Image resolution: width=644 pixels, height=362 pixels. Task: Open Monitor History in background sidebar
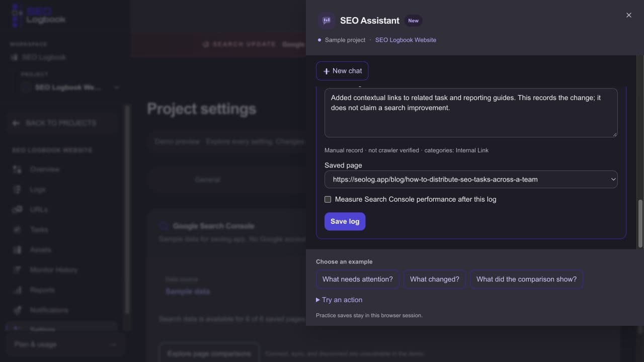(x=53, y=270)
